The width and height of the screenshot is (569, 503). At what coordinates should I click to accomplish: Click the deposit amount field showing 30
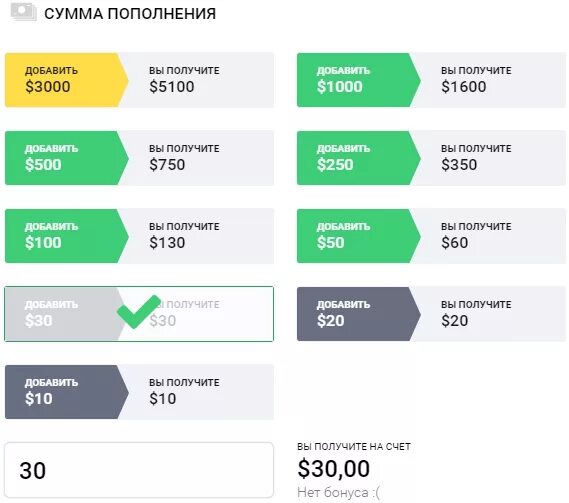139,470
